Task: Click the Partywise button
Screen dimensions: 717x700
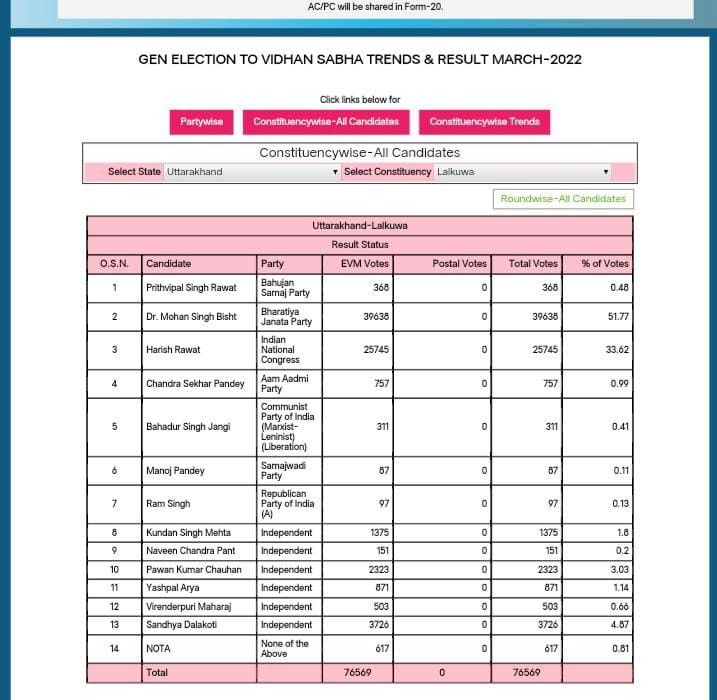Action: click(x=201, y=122)
